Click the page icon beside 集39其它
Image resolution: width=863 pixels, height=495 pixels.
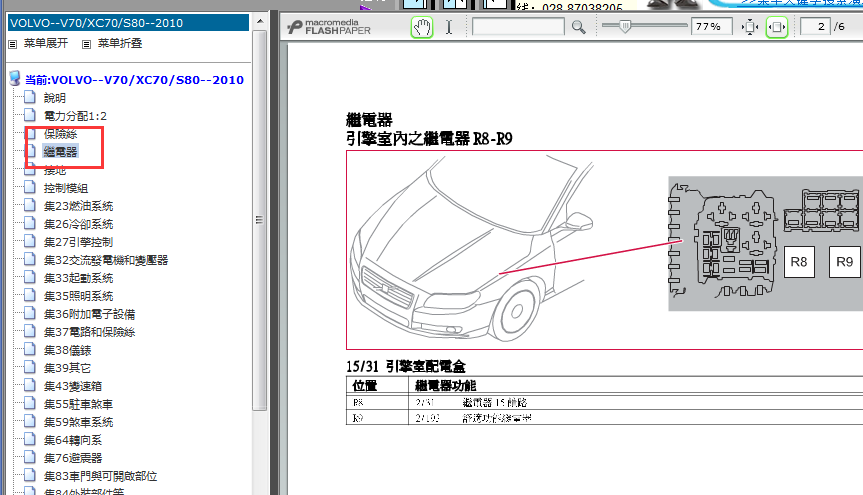pyautogui.click(x=30, y=367)
